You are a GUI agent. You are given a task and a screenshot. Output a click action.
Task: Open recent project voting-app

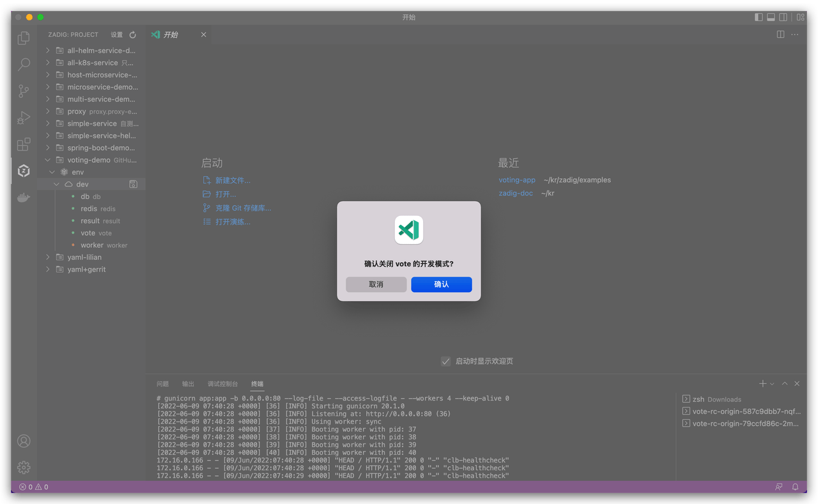(516, 179)
